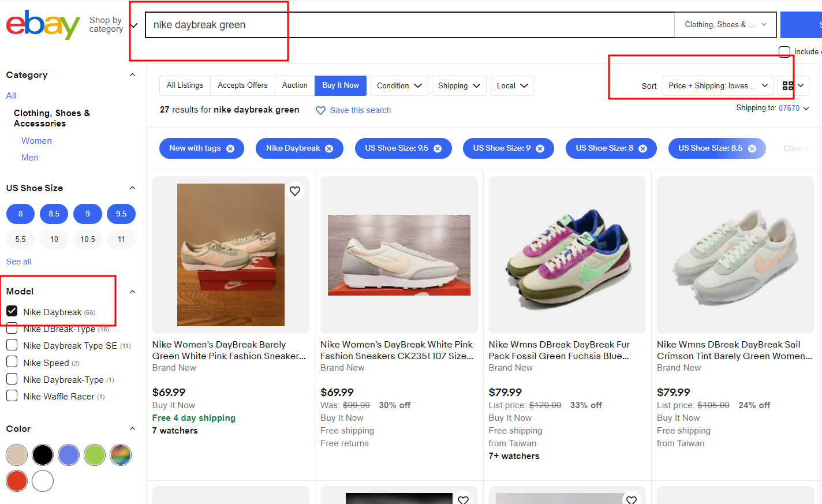
Task: Select shoe size 5.5
Action: [20, 239]
